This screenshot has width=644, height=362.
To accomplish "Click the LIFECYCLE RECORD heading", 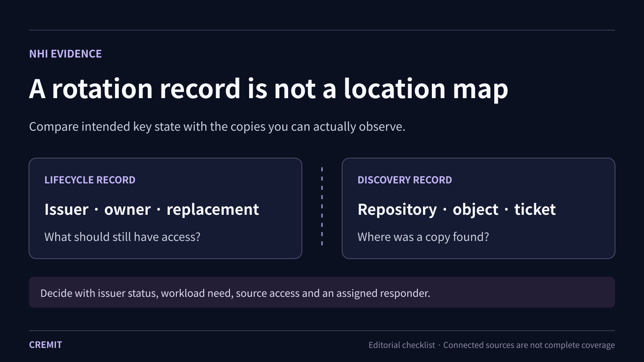I will pyautogui.click(x=90, y=180).
